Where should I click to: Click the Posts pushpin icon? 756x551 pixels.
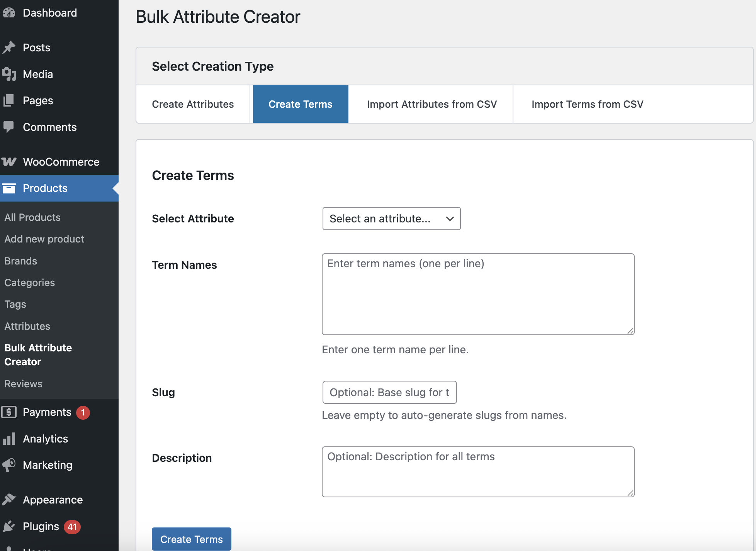[9, 47]
